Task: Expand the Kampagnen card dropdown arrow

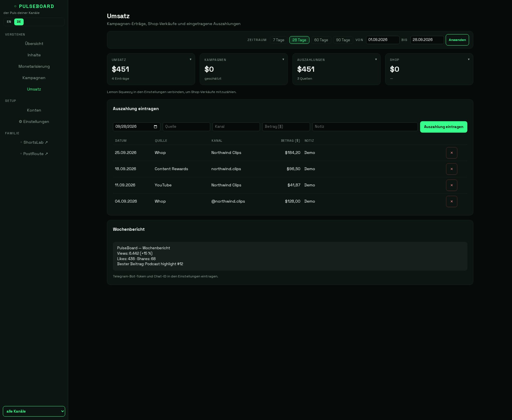Action: (283, 59)
